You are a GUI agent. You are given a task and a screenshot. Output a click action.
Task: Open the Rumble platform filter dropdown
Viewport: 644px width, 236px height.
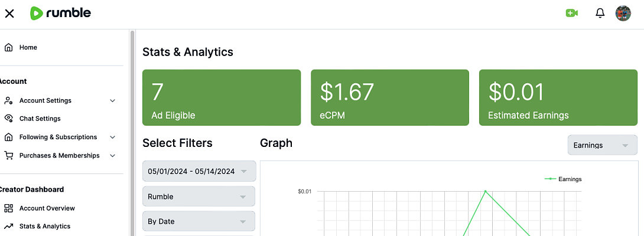(199, 196)
